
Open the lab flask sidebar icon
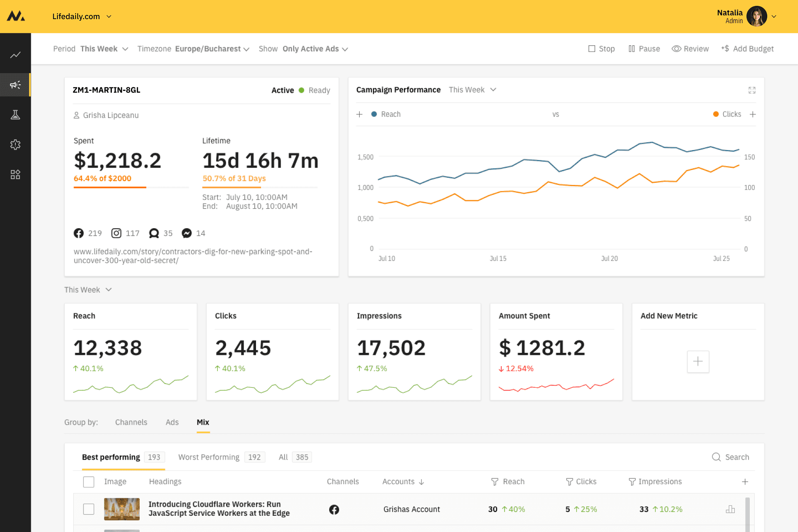15,115
